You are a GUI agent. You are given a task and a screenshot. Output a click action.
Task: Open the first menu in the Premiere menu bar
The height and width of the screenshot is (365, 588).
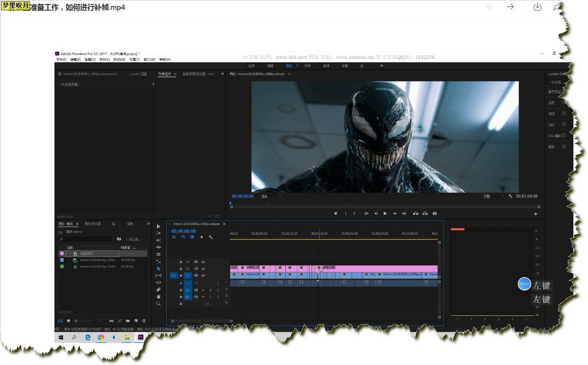pyautogui.click(x=61, y=59)
